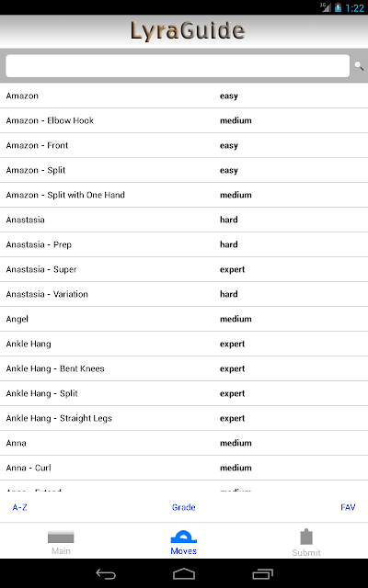Choose Amazon - Split with One Hand
Screen dimensions: 368x588
[184, 195]
